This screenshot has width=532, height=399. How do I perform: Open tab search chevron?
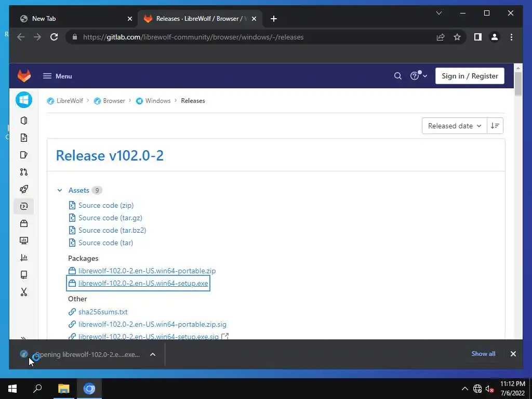coord(438,13)
